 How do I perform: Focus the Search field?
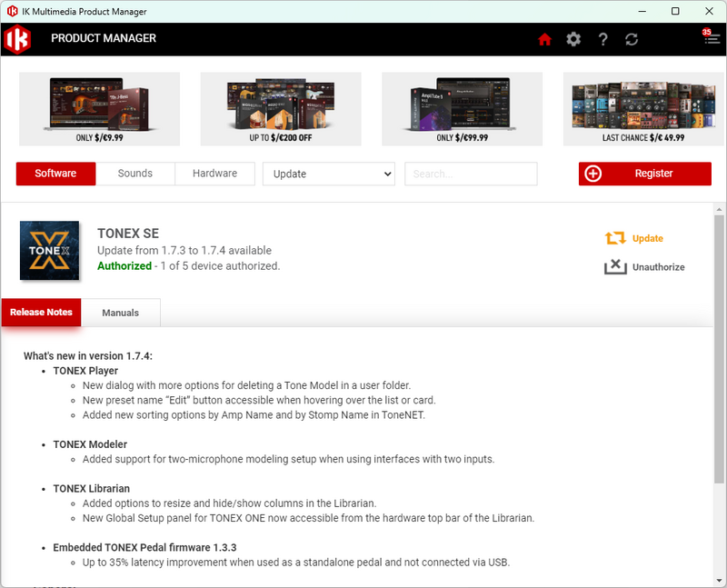(471, 174)
